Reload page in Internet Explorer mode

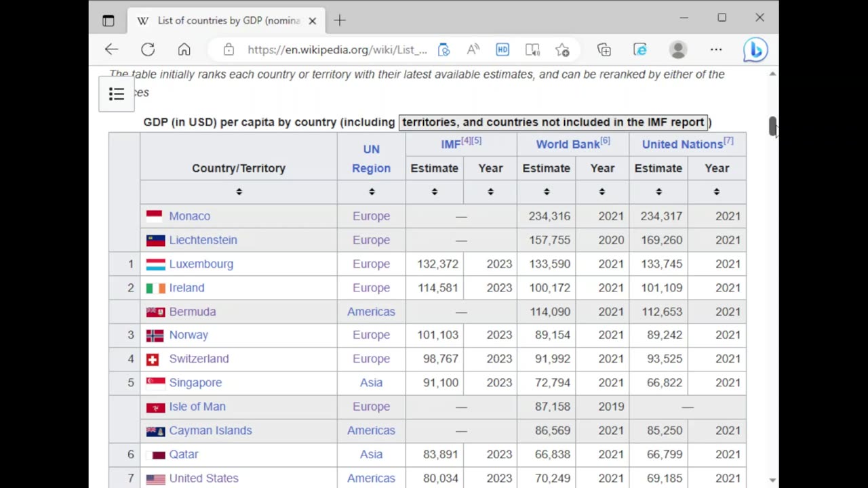click(640, 49)
